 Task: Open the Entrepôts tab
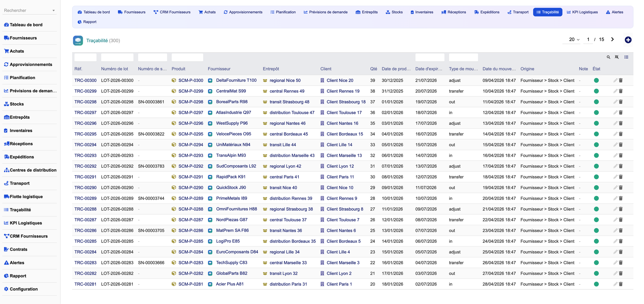pos(367,12)
